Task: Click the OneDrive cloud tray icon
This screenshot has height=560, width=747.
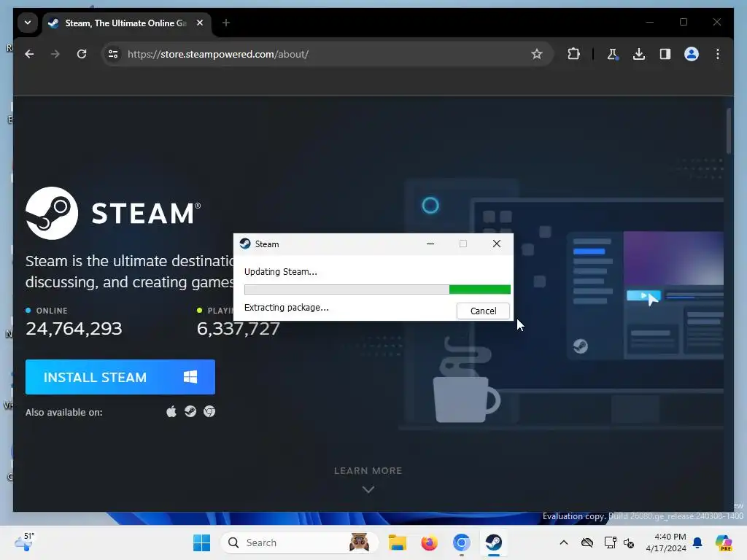Action: point(587,542)
